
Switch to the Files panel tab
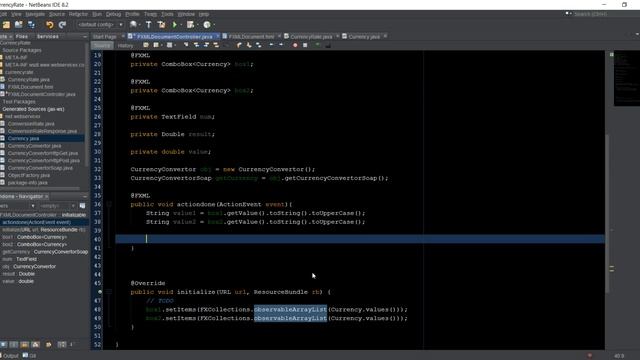click(x=22, y=37)
